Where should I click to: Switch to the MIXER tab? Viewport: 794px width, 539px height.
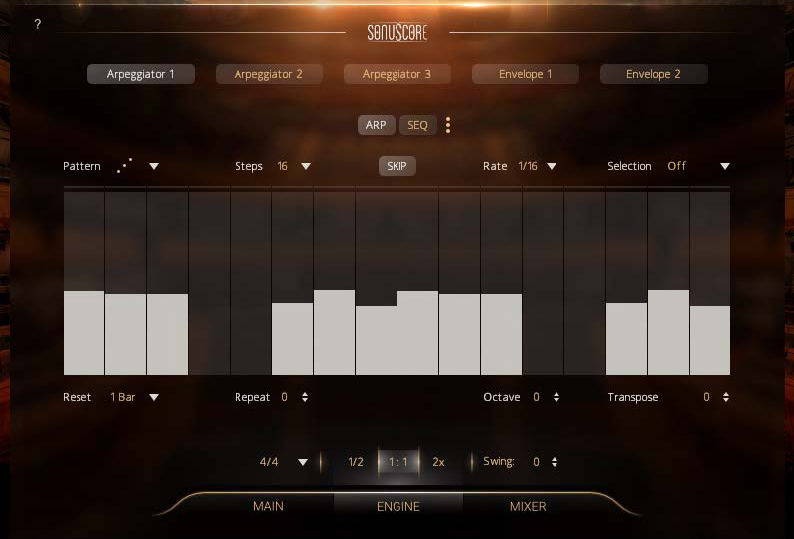pos(527,506)
